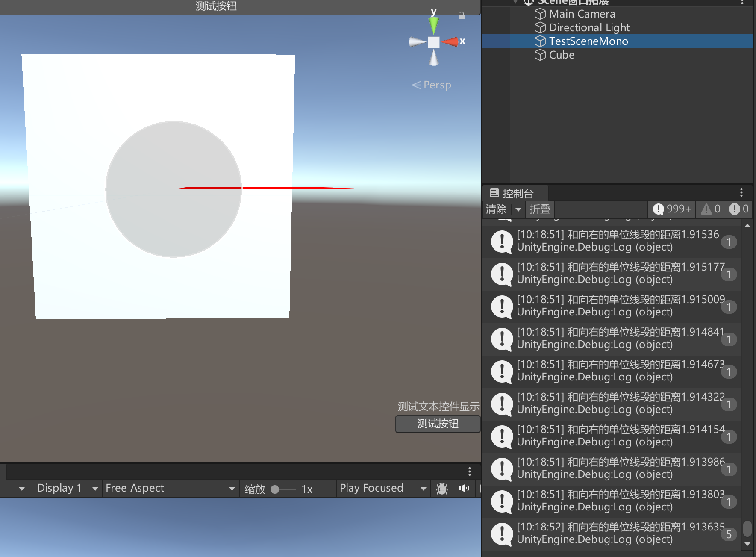Image resolution: width=756 pixels, height=557 pixels.
Task: Click the red X axis cone on gizmo
Action: pyautogui.click(x=450, y=41)
